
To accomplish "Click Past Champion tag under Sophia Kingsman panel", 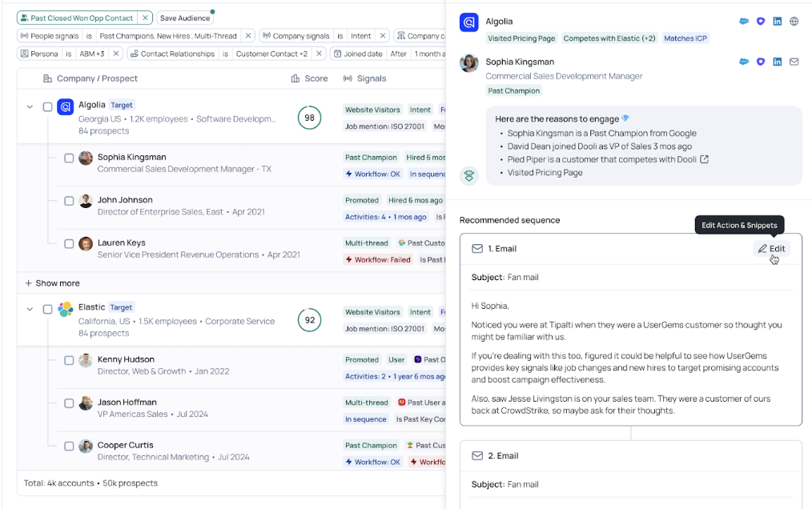I will pos(514,90).
